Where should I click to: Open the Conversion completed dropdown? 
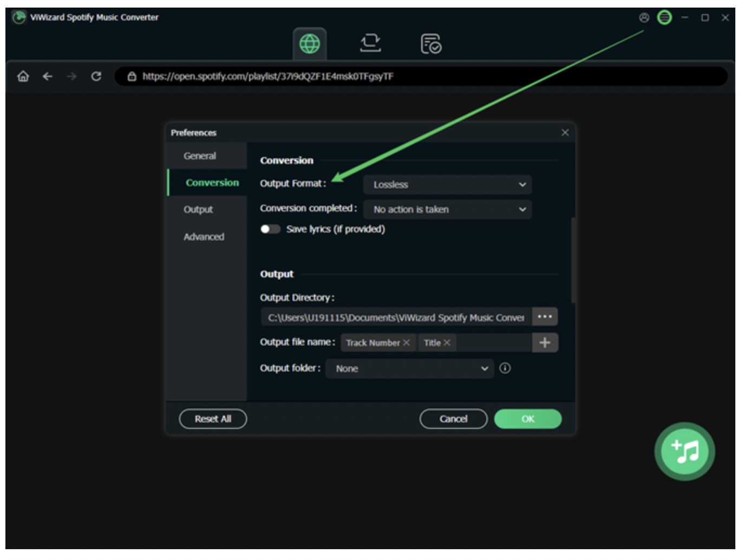[x=447, y=210]
